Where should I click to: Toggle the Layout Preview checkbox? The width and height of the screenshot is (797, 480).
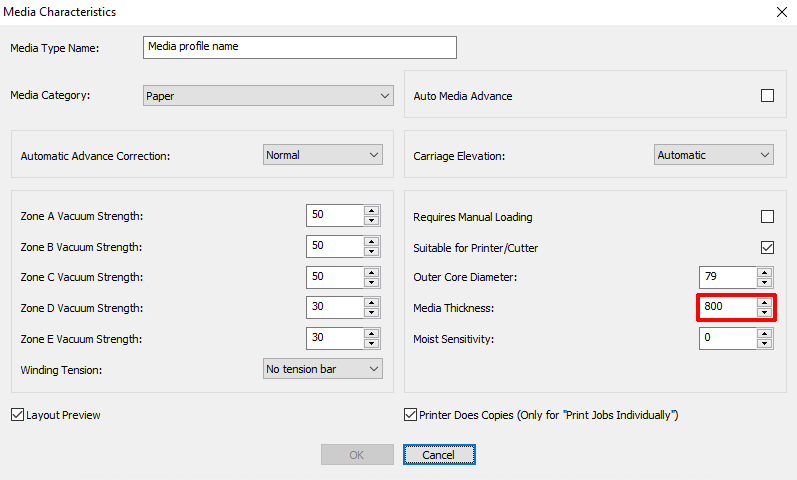click(17, 415)
